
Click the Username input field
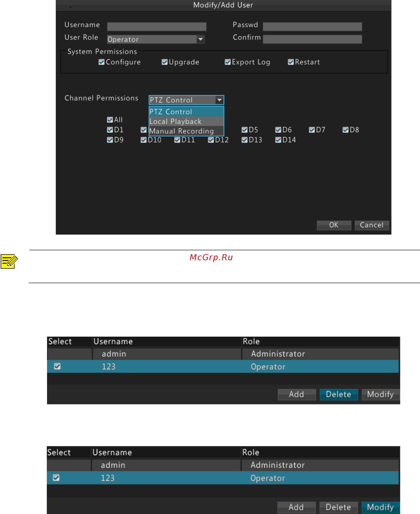pyautogui.click(x=157, y=27)
